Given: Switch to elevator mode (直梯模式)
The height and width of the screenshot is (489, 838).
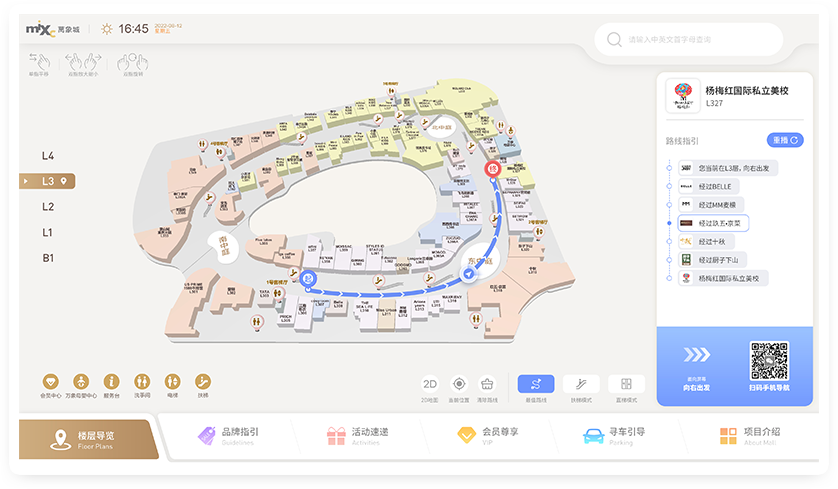Looking at the screenshot, I should 626,383.
